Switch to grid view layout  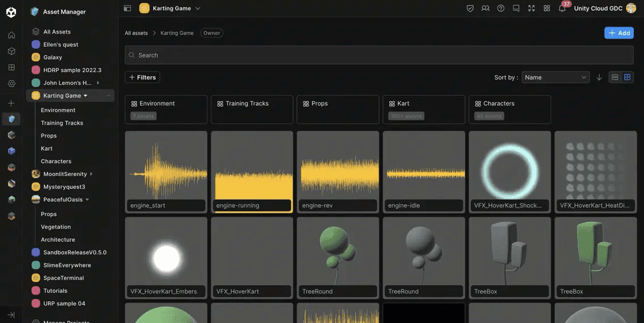pyautogui.click(x=627, y=77)
